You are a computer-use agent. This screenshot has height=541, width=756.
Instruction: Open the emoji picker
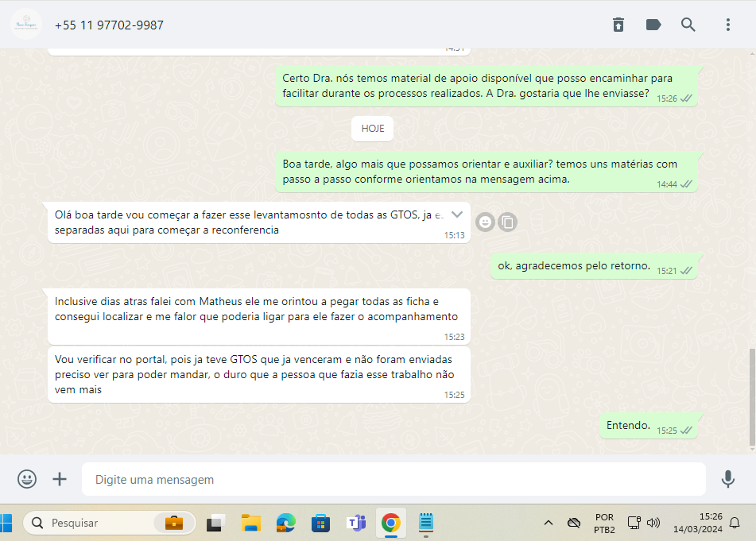27,479
